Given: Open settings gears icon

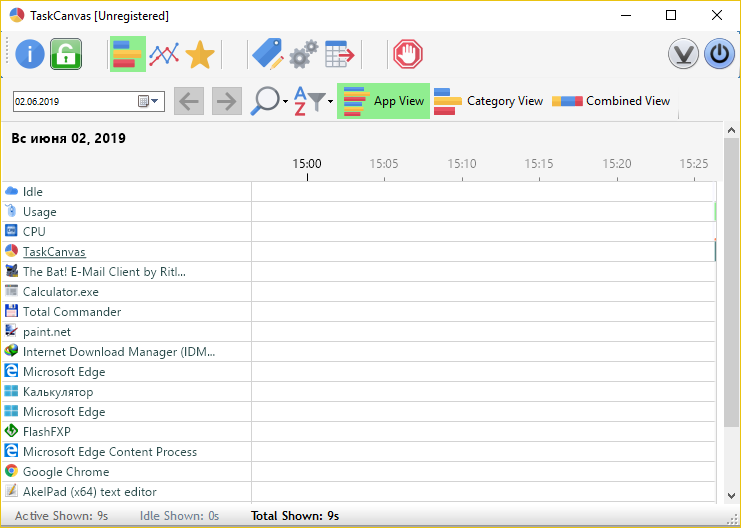Looking at the screenshot, I should pyautogui.click(x=303, y=54).
